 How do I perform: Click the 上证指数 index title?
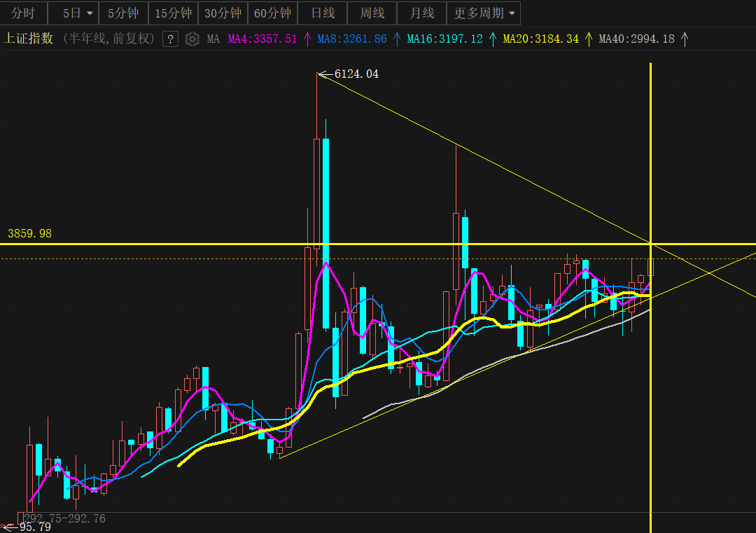[29, 39]
